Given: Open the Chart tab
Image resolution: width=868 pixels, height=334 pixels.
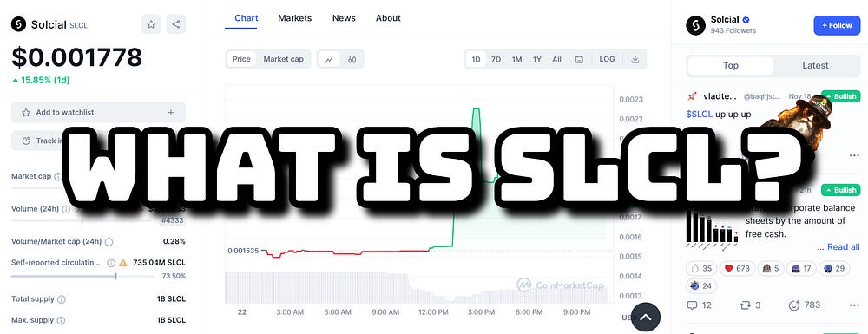Looking at the screenshot, I should tap(247, 17).
